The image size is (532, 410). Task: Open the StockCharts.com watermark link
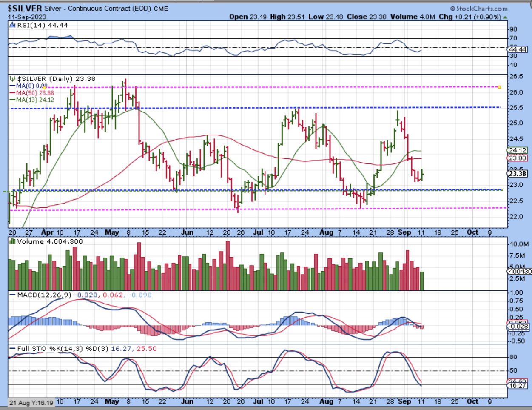479,9
